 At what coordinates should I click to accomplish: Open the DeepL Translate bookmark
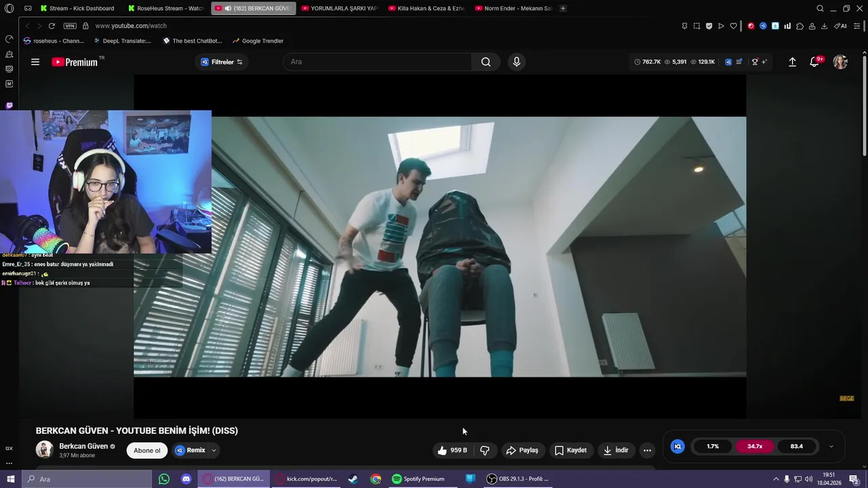pos(122,41)
